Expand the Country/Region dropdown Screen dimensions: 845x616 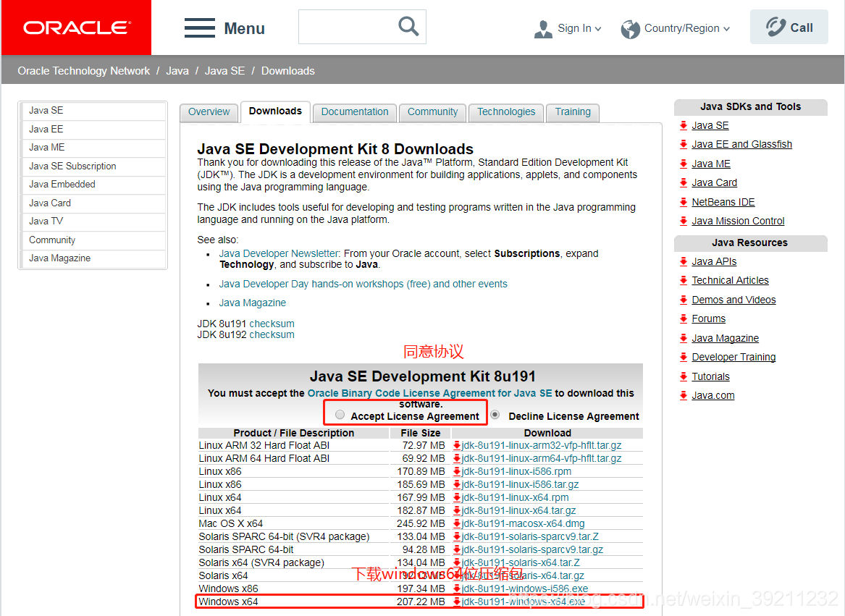(726, 29)
